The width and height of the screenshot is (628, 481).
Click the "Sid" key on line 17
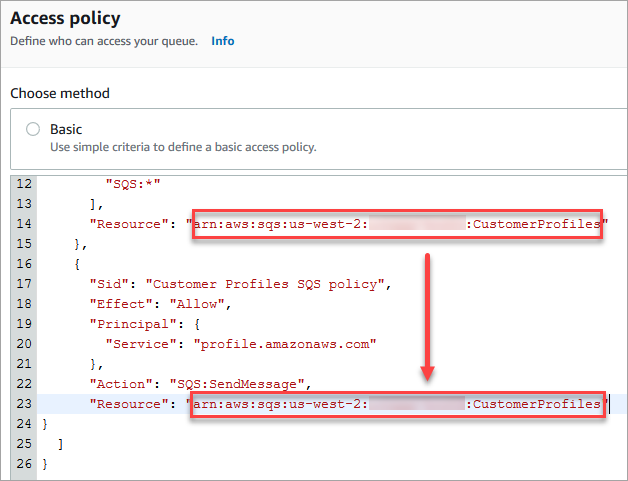[109, 284]
